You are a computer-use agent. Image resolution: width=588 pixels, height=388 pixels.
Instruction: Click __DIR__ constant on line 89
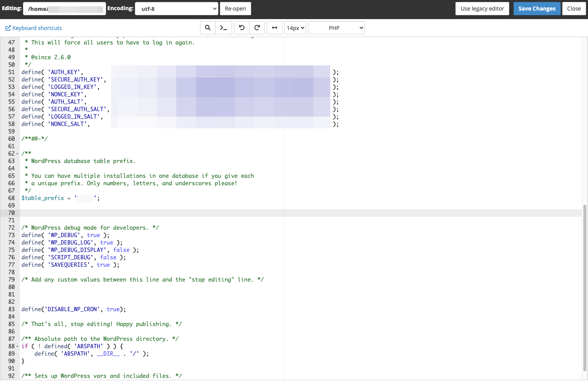(x=108, y=354)
